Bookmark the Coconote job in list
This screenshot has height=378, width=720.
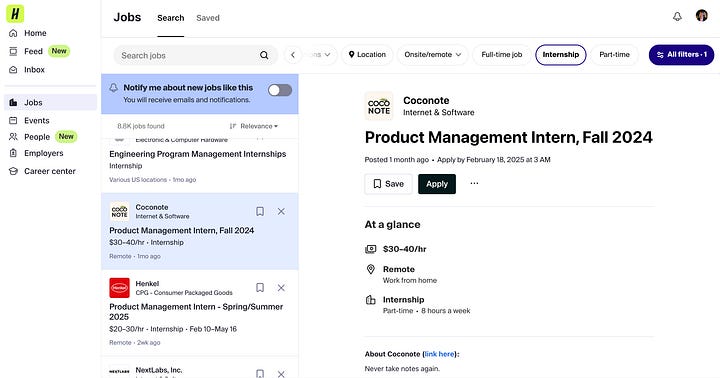tap(260, 211)
